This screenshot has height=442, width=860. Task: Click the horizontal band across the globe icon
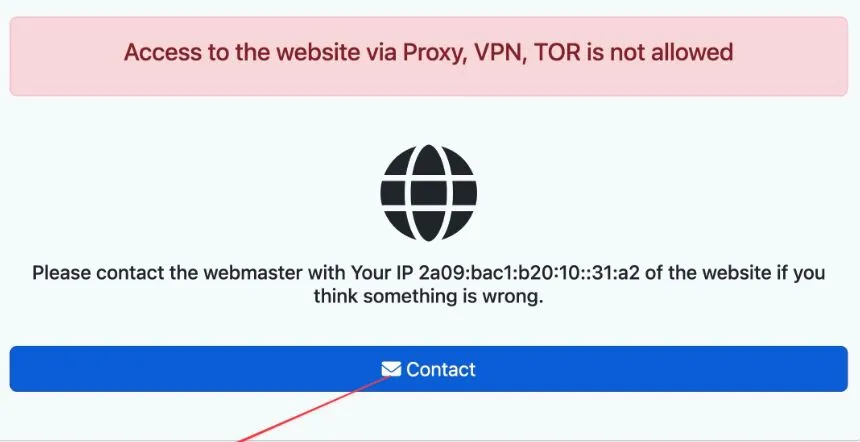tap(428, 193)
